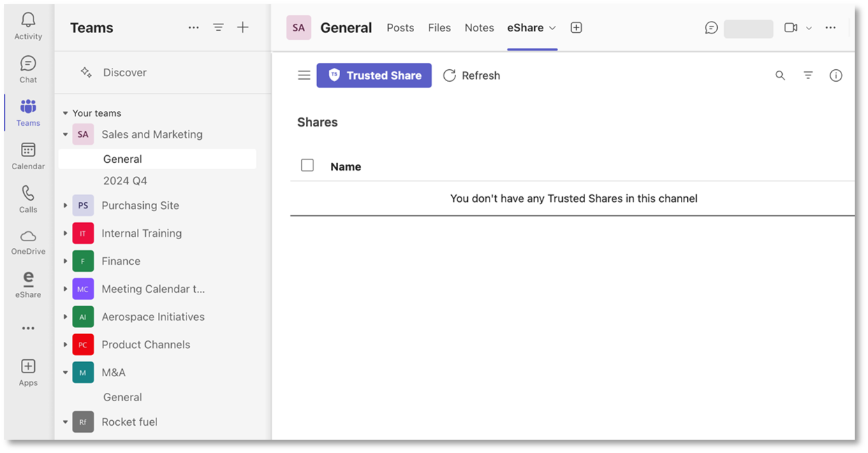Click the Internal Training IT avatar
This screenshot has height=453, width=868.
83,233
